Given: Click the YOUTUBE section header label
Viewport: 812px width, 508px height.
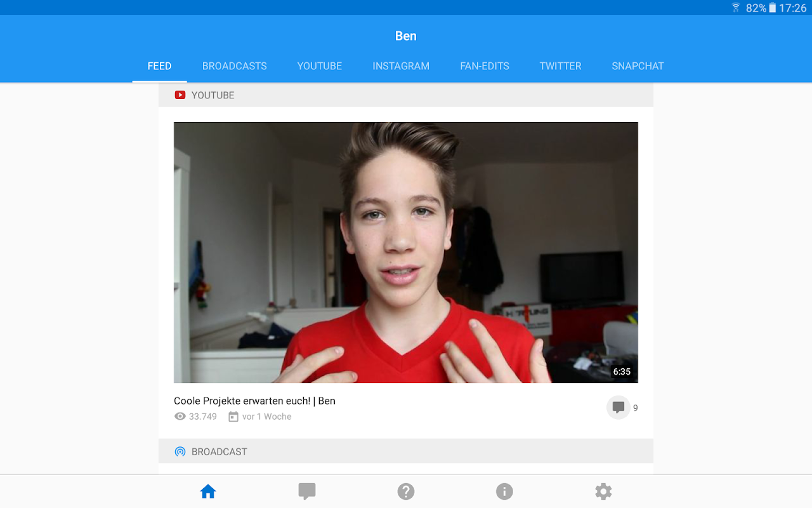Looking at the screenshot, I should tap(213, 95).
